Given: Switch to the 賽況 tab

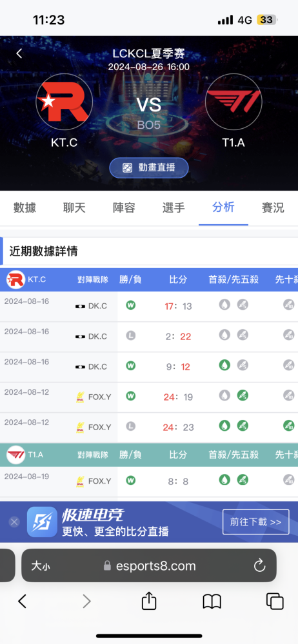Looking at the screenshot, I should pyautogui.click(x=273, y=207).
